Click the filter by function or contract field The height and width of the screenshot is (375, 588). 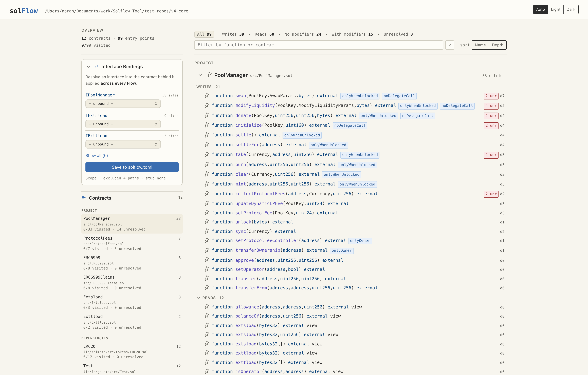point(318,45)
